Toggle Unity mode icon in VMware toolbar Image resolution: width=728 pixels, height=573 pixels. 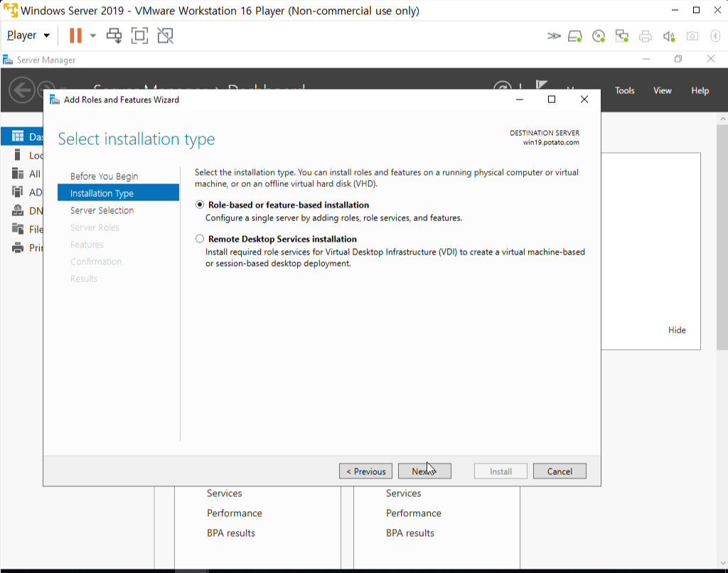pos(165,36)
